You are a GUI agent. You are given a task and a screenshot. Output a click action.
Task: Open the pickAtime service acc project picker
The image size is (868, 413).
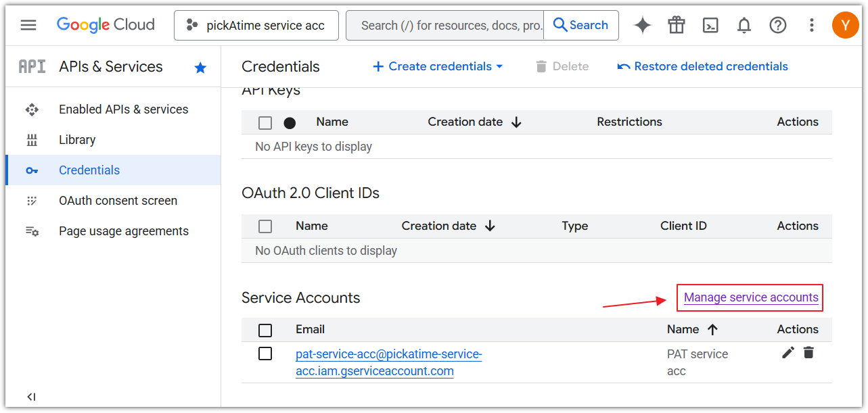[256, 26]
